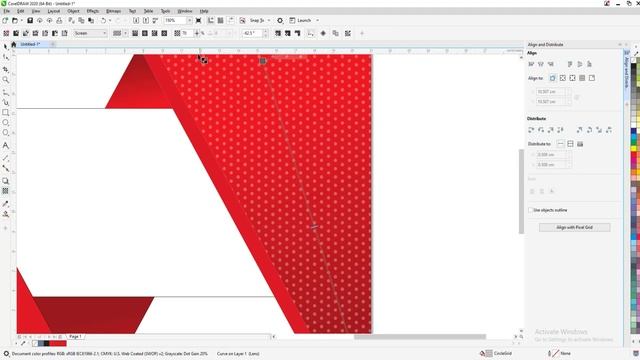Screen dimensions: 640x360
Task: Open the Effects menu
Action: point(93,11)
